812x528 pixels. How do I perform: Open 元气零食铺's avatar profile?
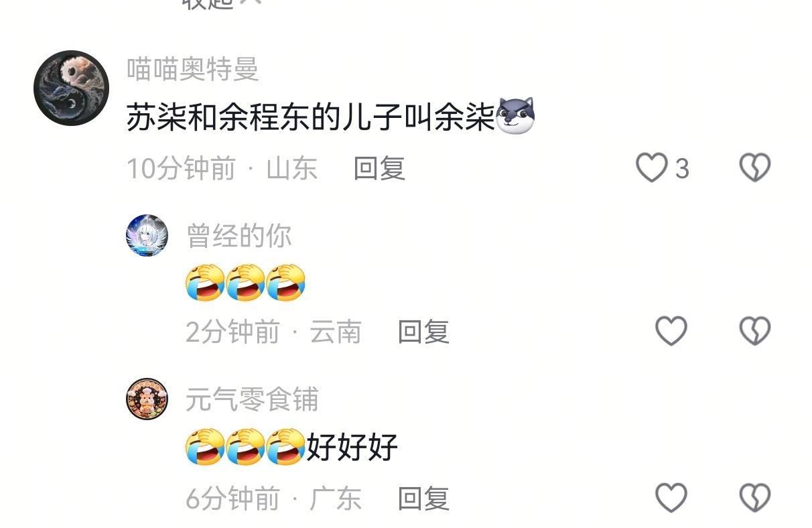(x=147, y=399)
